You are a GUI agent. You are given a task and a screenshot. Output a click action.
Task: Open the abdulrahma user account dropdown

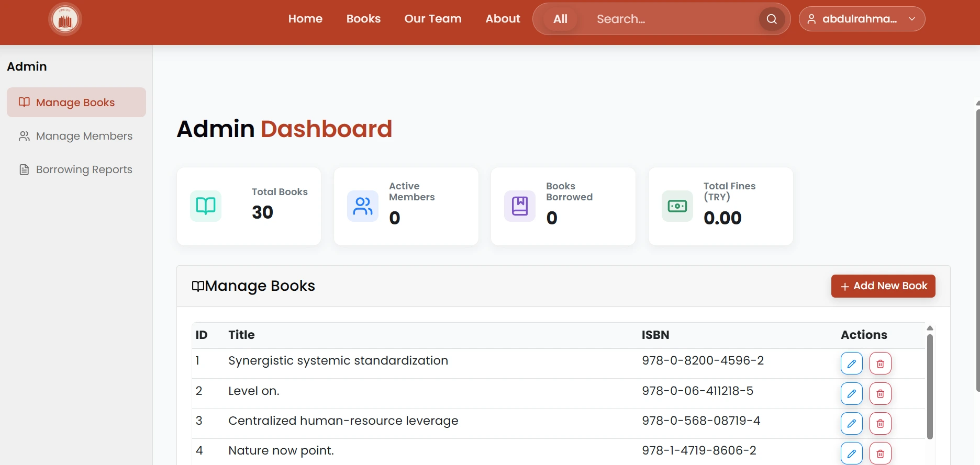(862, 19)
